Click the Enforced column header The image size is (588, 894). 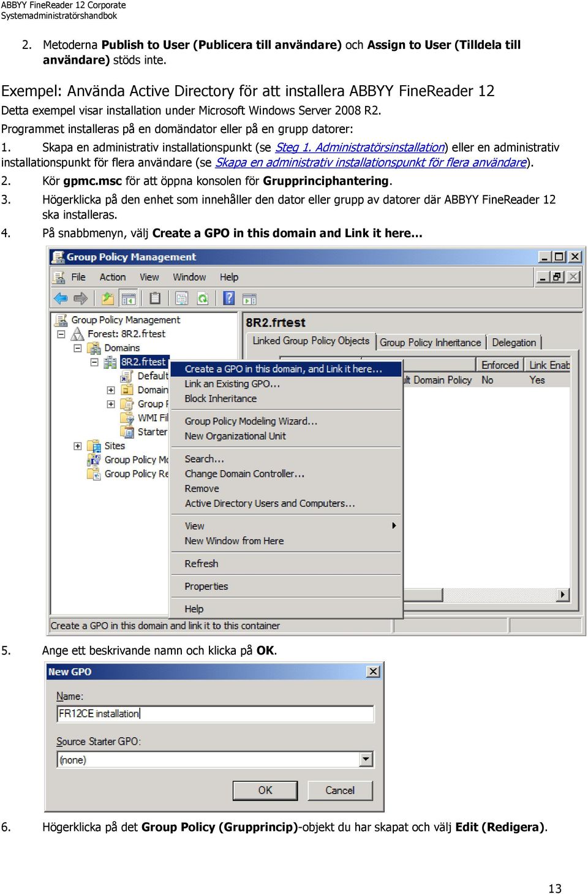500,365
